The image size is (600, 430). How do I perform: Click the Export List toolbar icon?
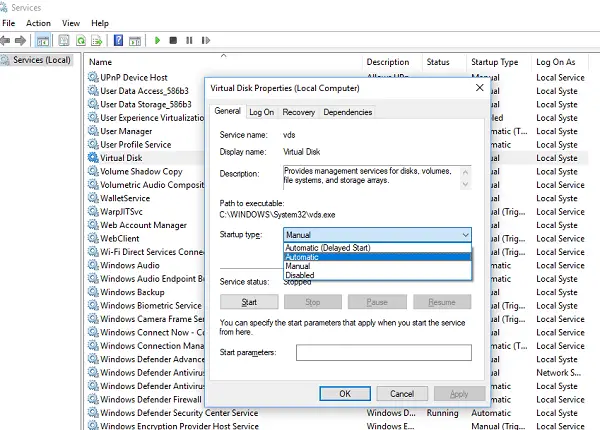coord(97,40)
